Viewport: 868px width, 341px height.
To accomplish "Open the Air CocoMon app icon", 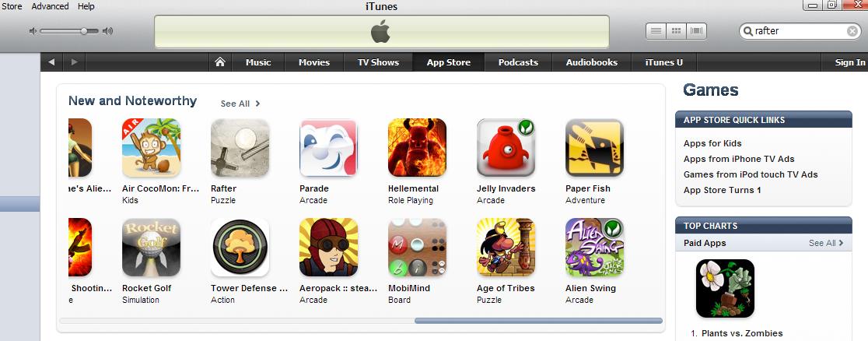I will click(151, 147).
